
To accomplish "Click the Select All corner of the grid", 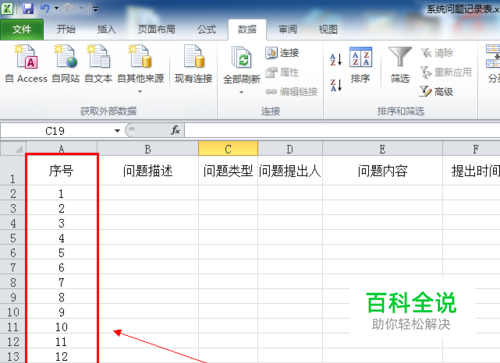I will [x=13, y=149].
